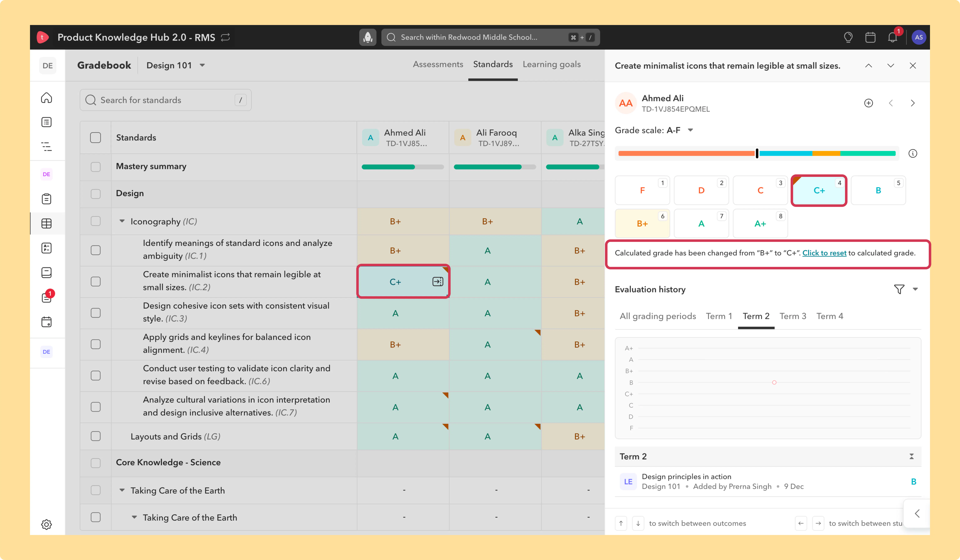The height and width of the screenshot is (560, 960).
Task: Click the Click to reset link
Action: pos(824,253)
